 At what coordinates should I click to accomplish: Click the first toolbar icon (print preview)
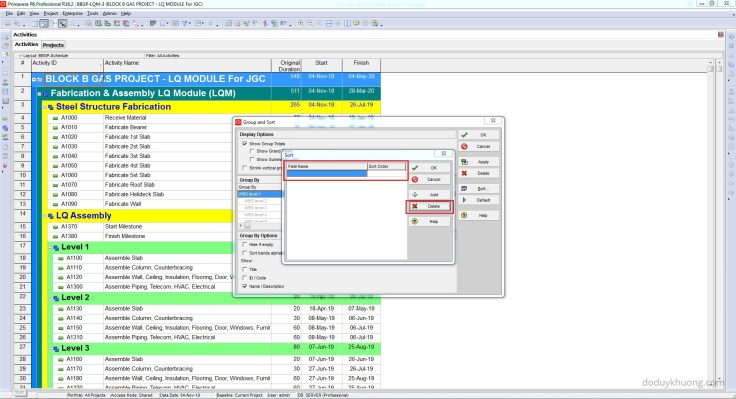8,23
